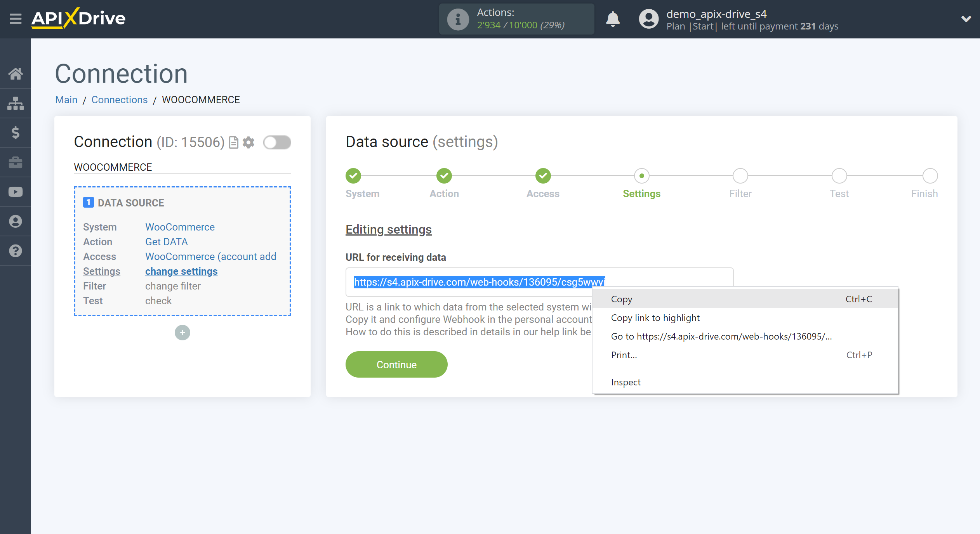Click the webhook URL input field
The width and height of the screenshot is (980, 534).
point(539,282)
